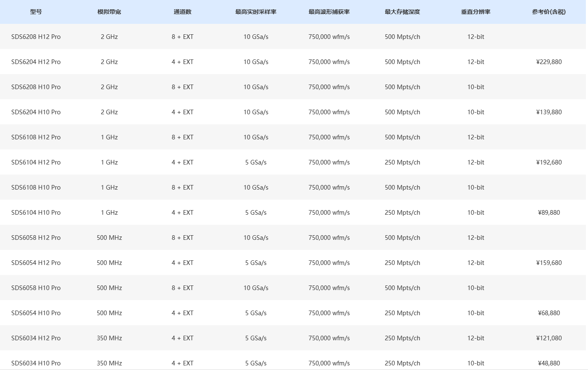Click the ¥89,880 price
Screen dimensions: 588x370
(549, 213)
